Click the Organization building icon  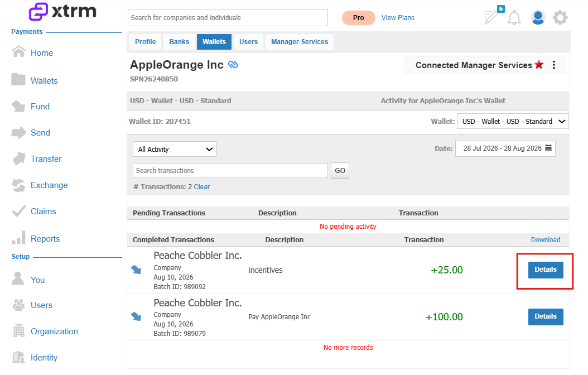18,331
